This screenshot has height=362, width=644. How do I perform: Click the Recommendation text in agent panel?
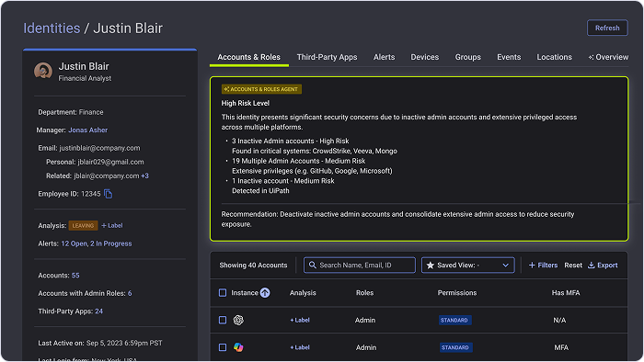[x=397, y=219]
